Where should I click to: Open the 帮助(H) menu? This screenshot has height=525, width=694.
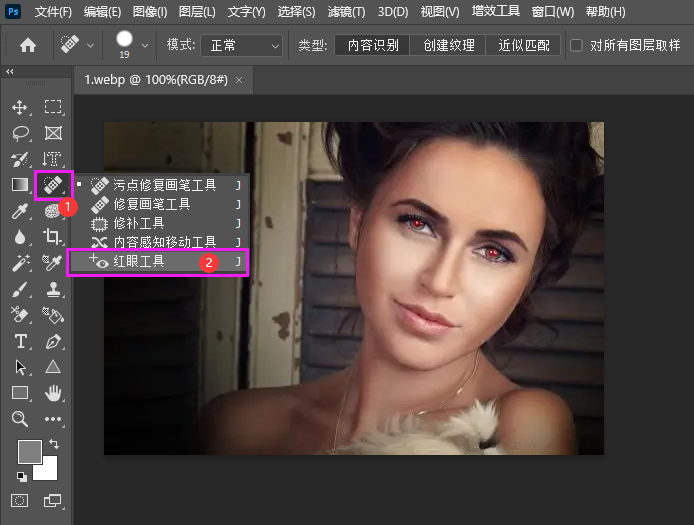coord(605,12)
